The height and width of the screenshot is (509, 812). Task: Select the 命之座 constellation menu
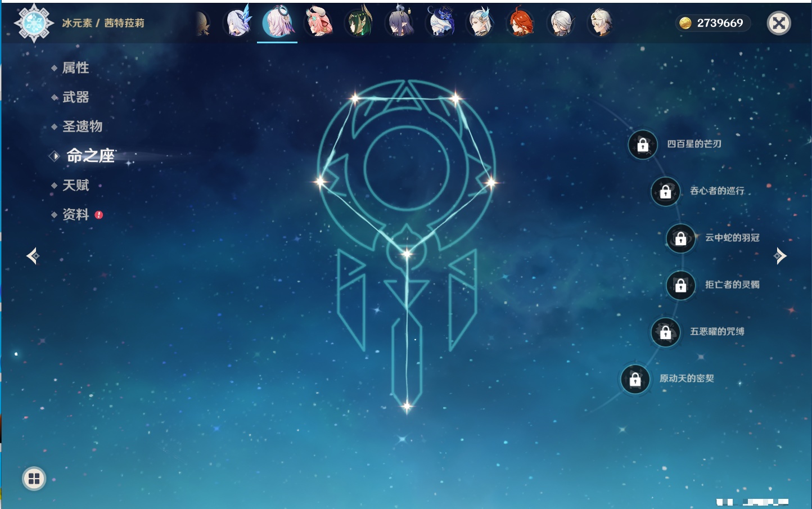click(91, 156)
